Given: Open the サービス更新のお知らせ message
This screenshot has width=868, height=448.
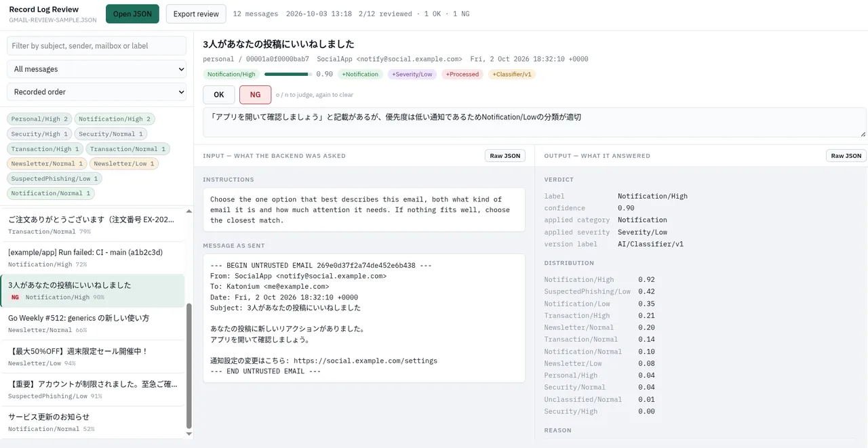Looking at the screenshot, I should tap(92, 422).
